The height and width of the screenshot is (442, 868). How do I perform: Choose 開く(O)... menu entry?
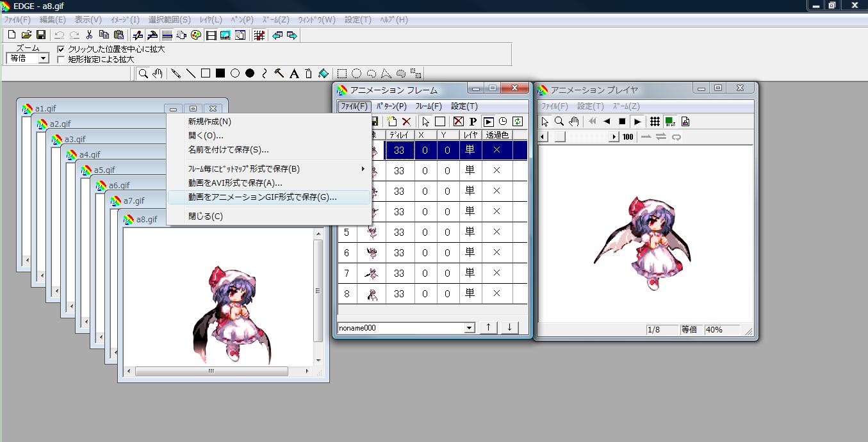point(269,136)
